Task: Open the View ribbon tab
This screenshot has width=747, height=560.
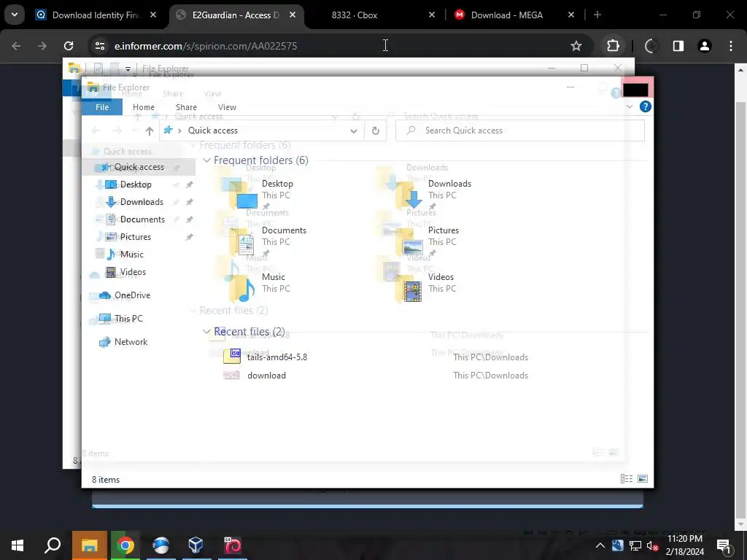Action: pyautogui.click(x=227, y=107)
